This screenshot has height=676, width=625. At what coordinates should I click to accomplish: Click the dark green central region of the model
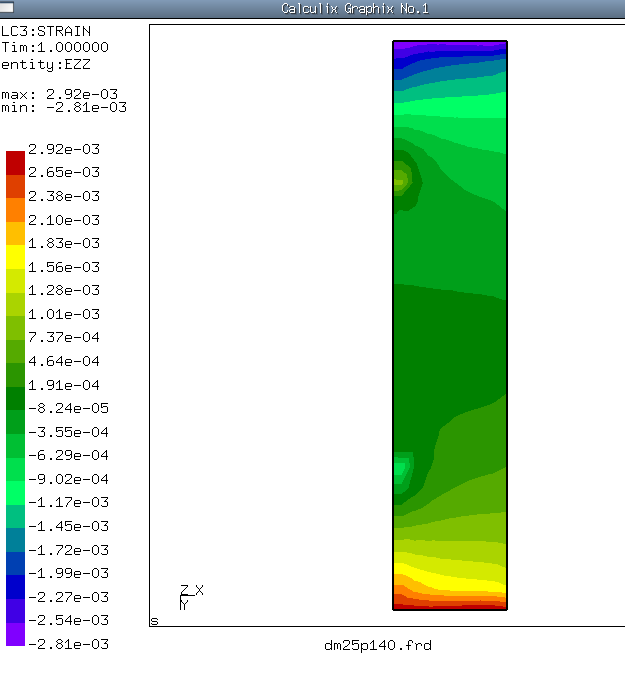450,354
